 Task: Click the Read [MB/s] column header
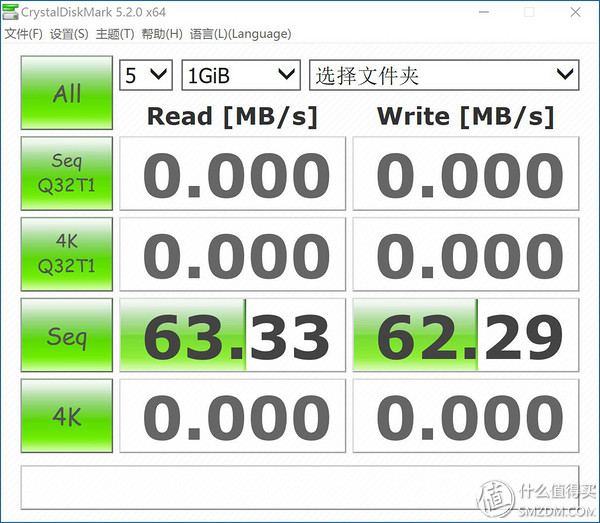[x=232, y=116]
